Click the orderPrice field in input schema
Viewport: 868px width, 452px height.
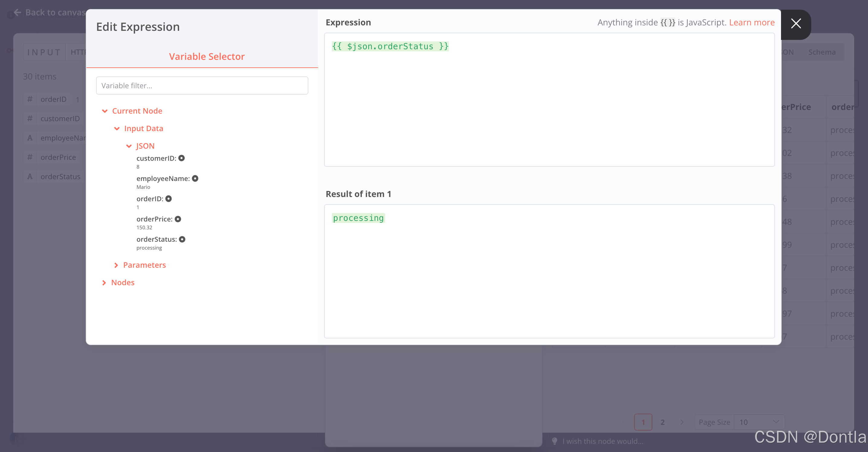[58, 157]
